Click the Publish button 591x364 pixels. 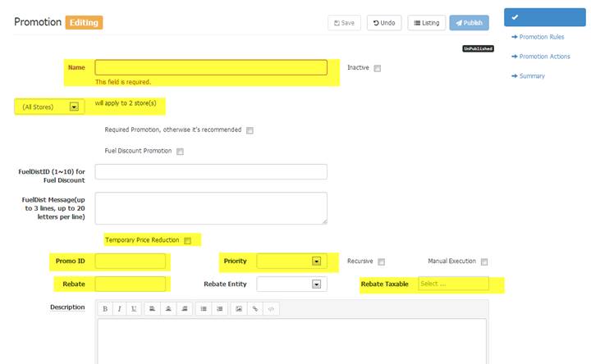(469, 23)
